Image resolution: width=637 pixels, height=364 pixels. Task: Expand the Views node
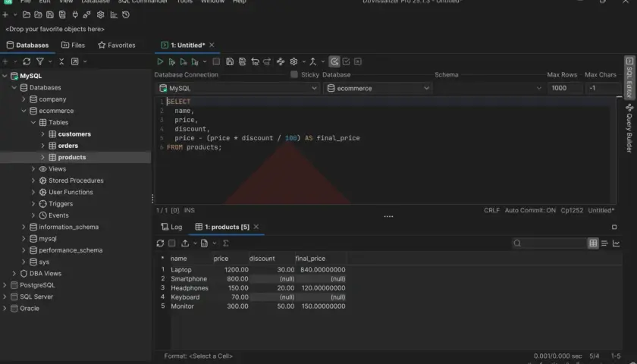pos(33,169)
